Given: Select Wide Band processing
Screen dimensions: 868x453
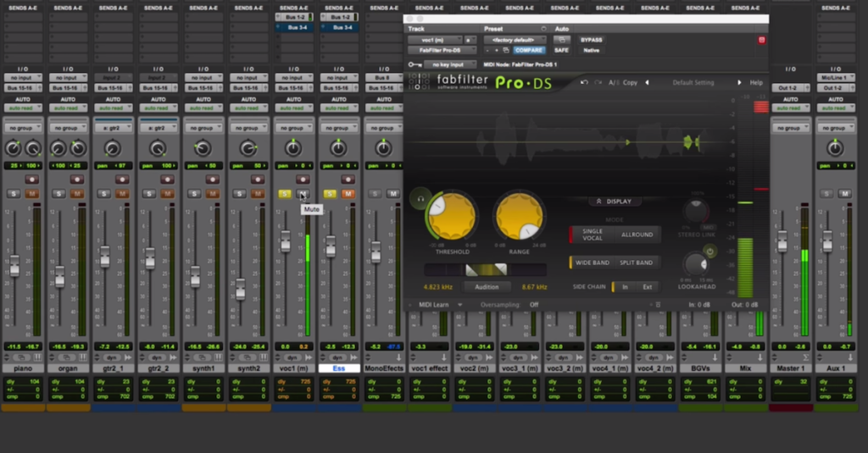Looking at the screenshot, I should pyautogui.click(x=592, y=262).
